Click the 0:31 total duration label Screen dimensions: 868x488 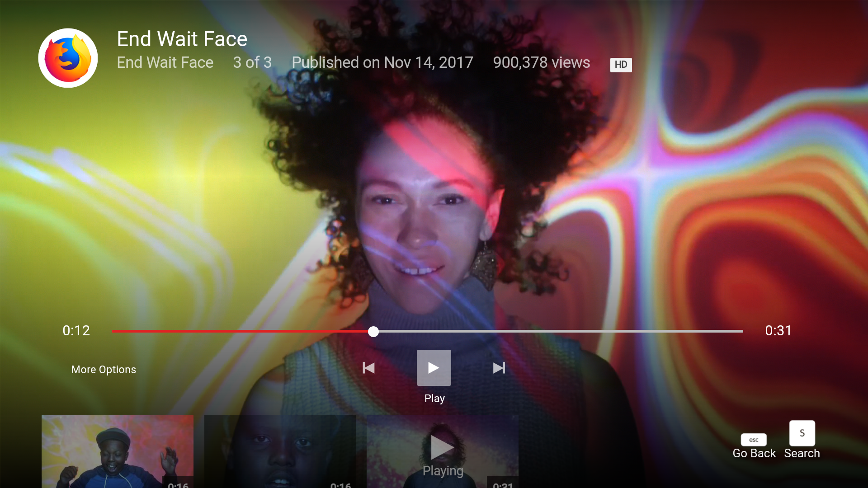point(778,331)
